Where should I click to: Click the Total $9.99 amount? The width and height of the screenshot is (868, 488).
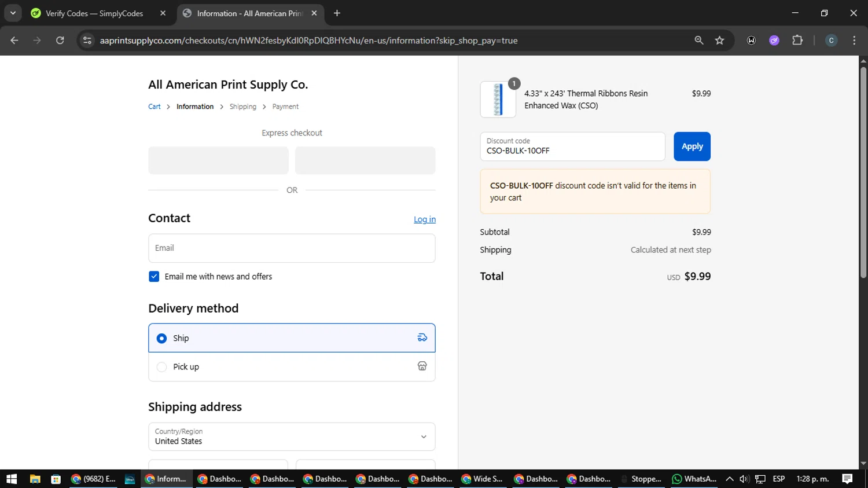[697, 277]
